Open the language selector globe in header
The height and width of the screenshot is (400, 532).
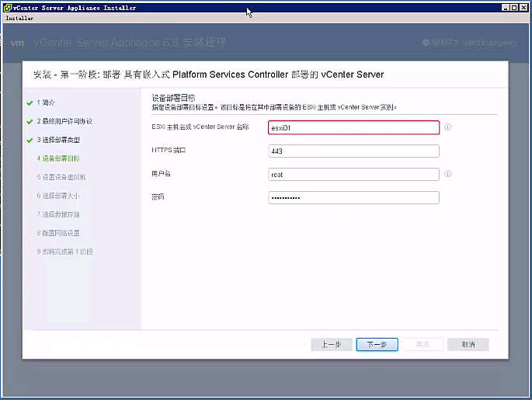tap(426, 43)
